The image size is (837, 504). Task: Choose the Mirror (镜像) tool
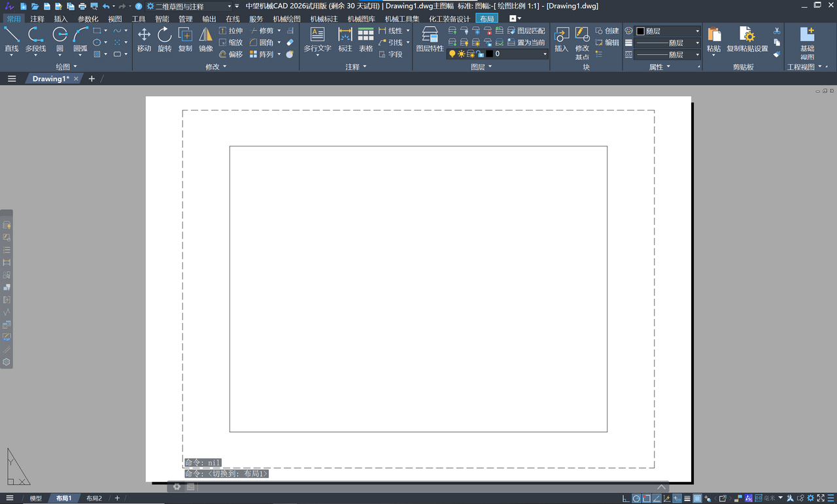[x=205, y=39]
